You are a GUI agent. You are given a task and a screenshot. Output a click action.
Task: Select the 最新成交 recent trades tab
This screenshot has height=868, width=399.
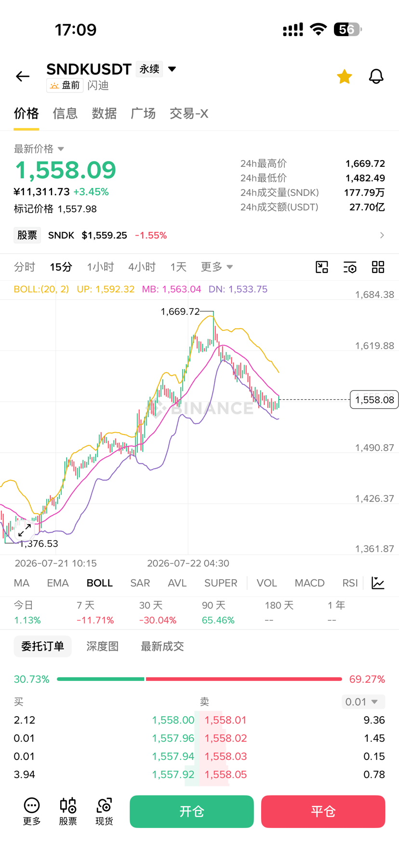point(162,646)
